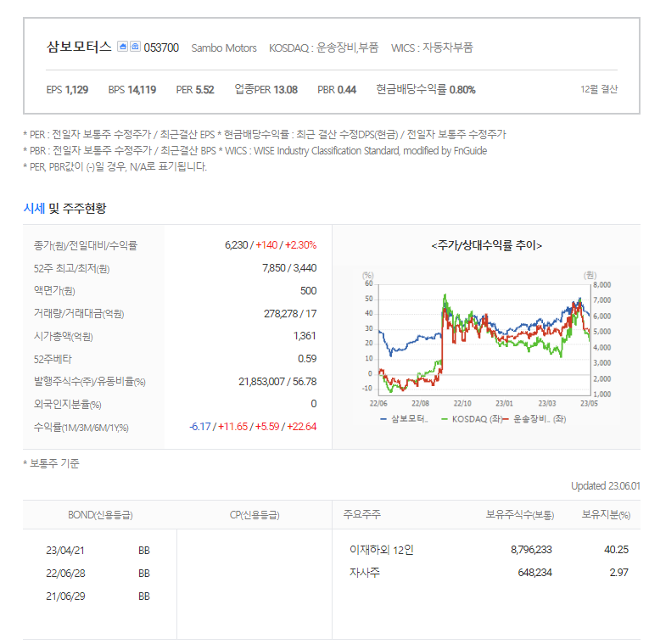Select the face value 500

308,291
